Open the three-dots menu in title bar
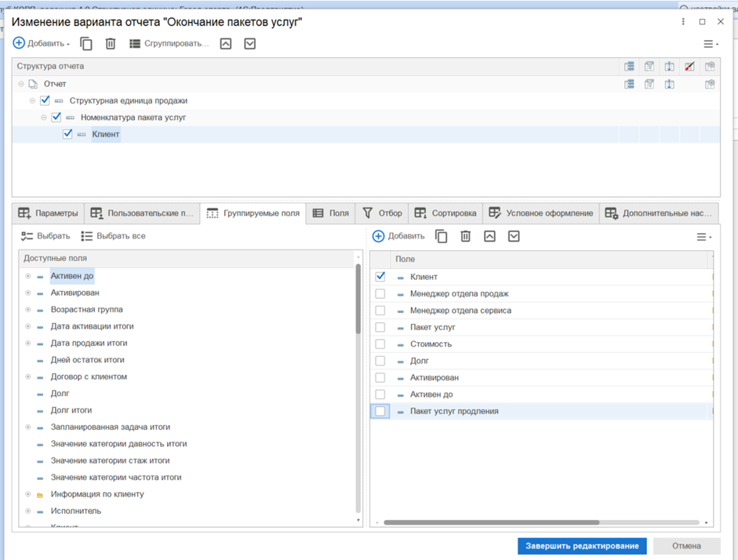 tap(683, 22)
